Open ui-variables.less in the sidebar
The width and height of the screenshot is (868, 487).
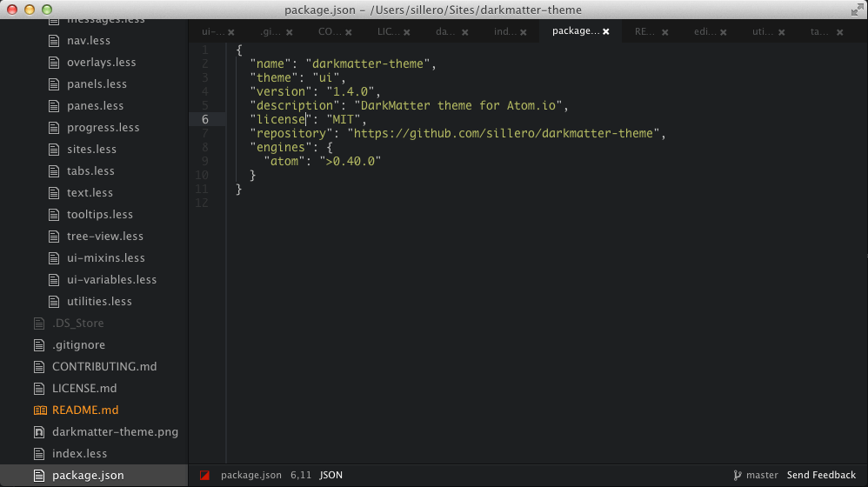[x=111, y=280]
